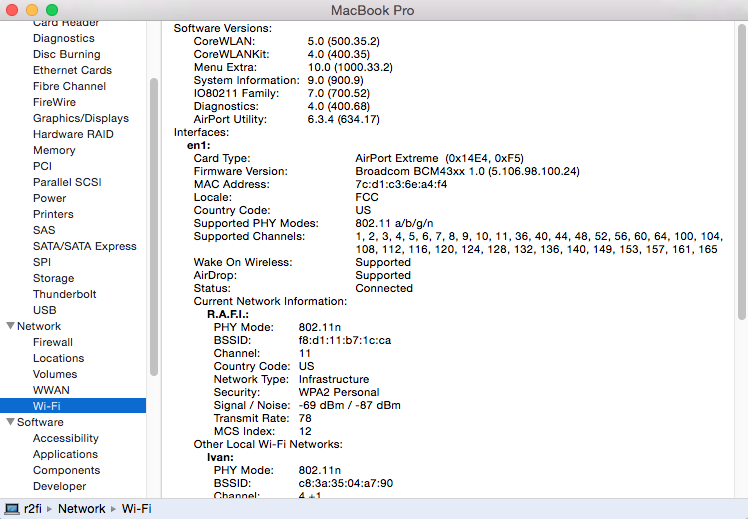Click the green zoom window button
Image resolution: width=748 pixels, height=519 pixels.
click(x=52, y=10)
